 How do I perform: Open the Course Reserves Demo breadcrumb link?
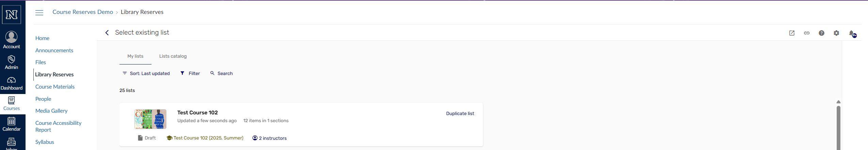click(83, 12)
